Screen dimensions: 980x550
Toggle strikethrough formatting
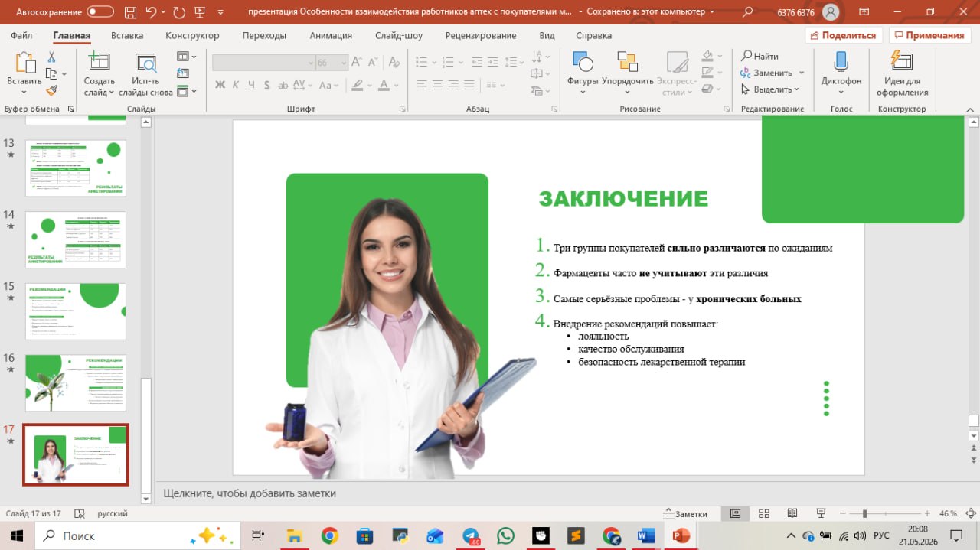tap(283, 85)
